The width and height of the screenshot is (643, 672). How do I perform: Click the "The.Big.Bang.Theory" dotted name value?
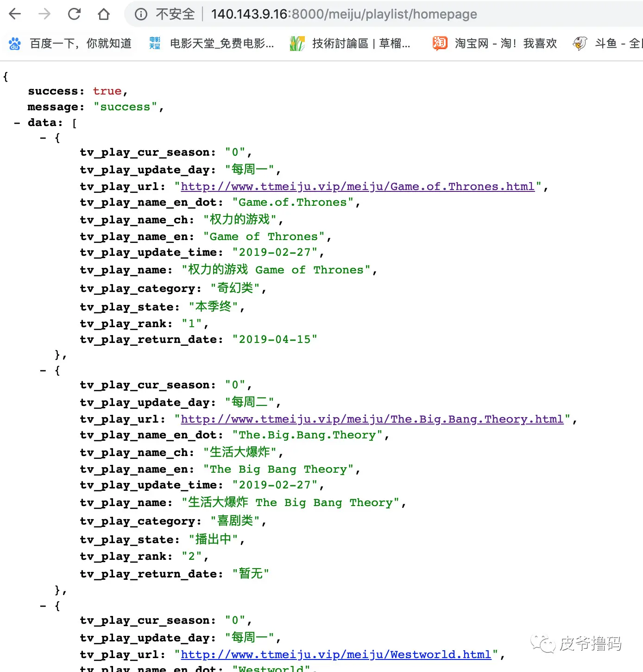click(307, 435)
